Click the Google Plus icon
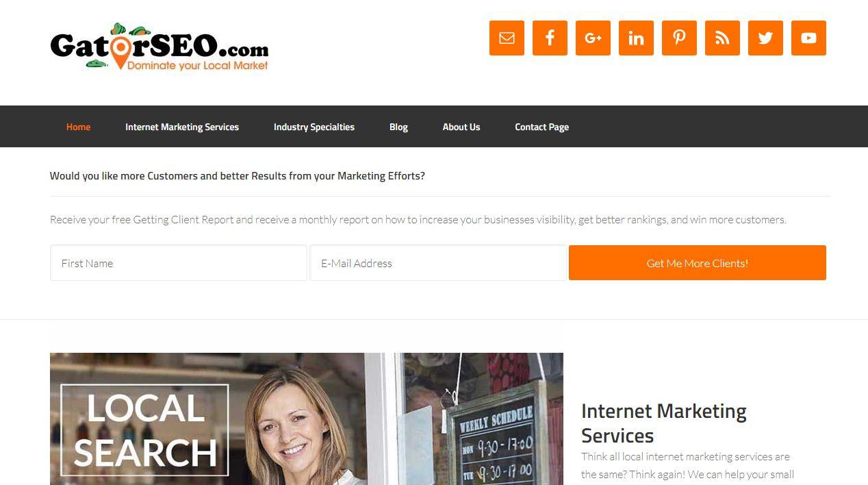Image resolution: width=868 pixels, height=485 pixels. (593, 38)
